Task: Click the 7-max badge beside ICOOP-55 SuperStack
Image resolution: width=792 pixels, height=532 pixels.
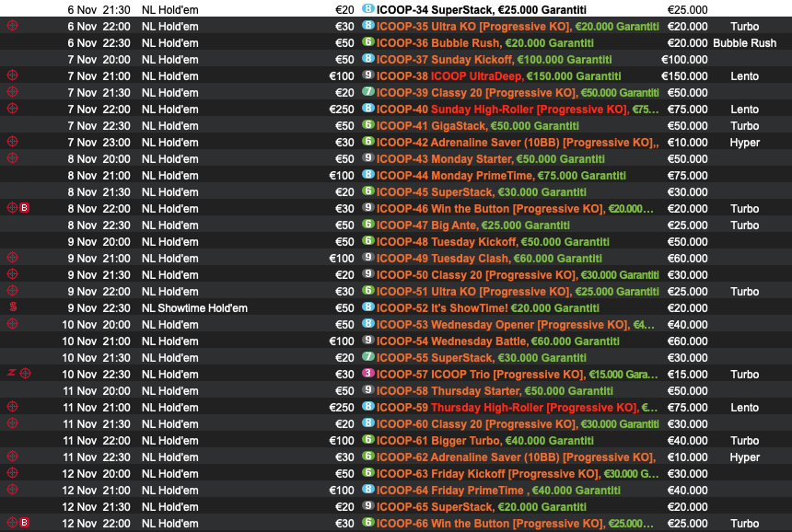Action: [368, 356]
